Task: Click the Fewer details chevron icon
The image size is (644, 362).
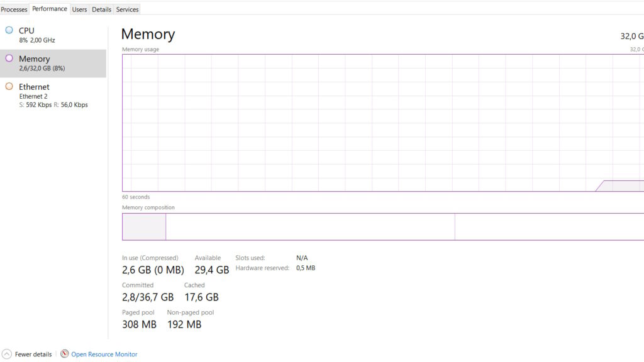Action: click(x=7, y=354)
